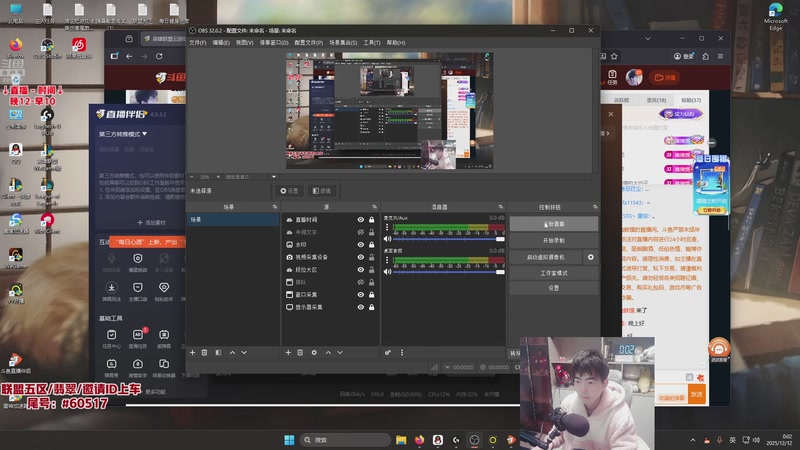This screenshot has width=800, height=450.
Task: Open 编辑(E) menu
Action: [221, 43]
